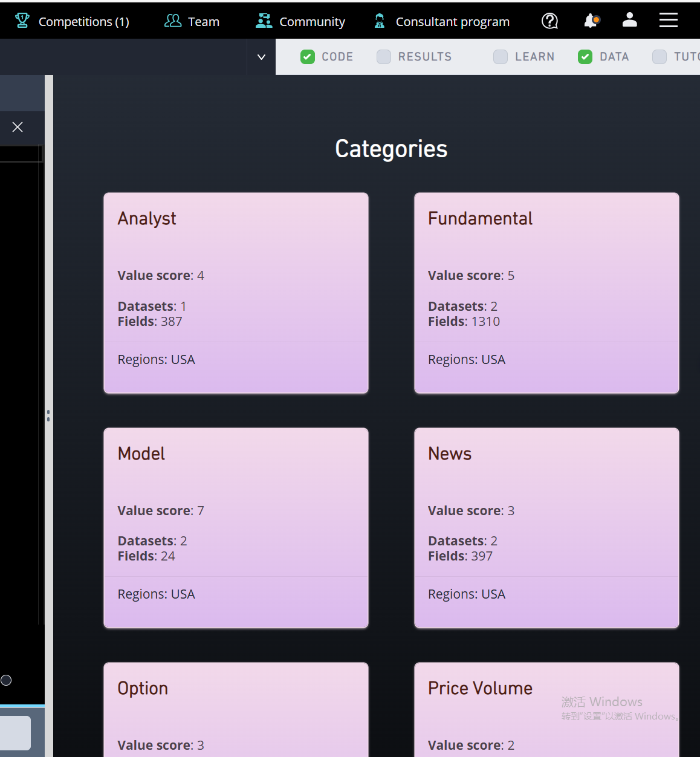
Task: Click the light button at bottom-left corner
Action: tap(15, 733)
